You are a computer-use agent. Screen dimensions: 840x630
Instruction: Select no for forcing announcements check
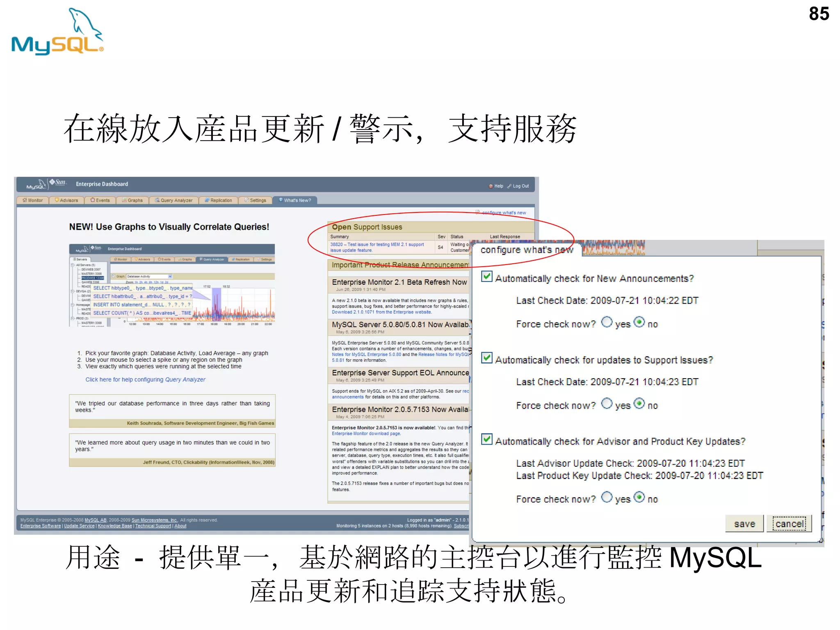[639, 322]
